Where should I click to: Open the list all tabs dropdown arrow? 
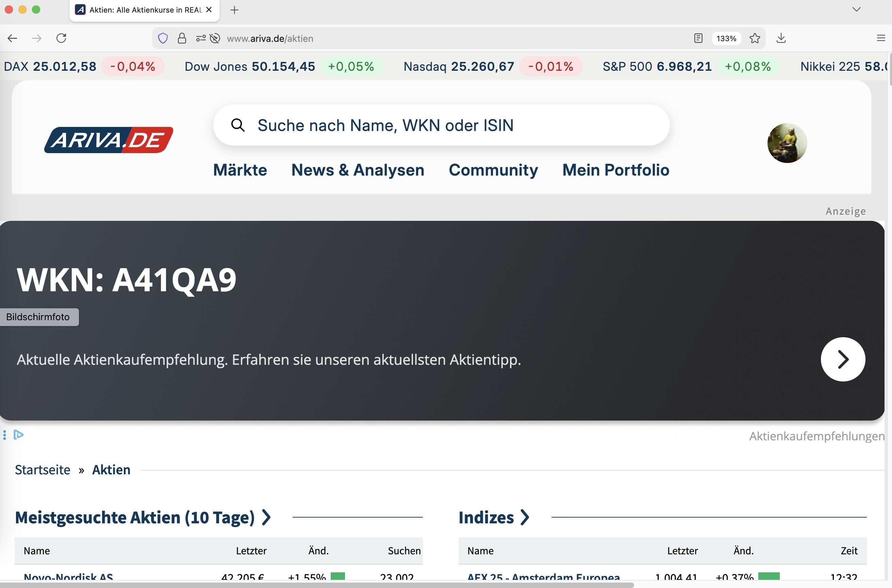click(856, 10)
